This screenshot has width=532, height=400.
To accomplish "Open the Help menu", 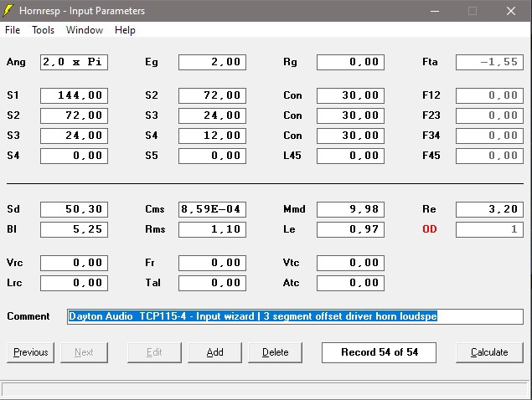I will 125,30.
